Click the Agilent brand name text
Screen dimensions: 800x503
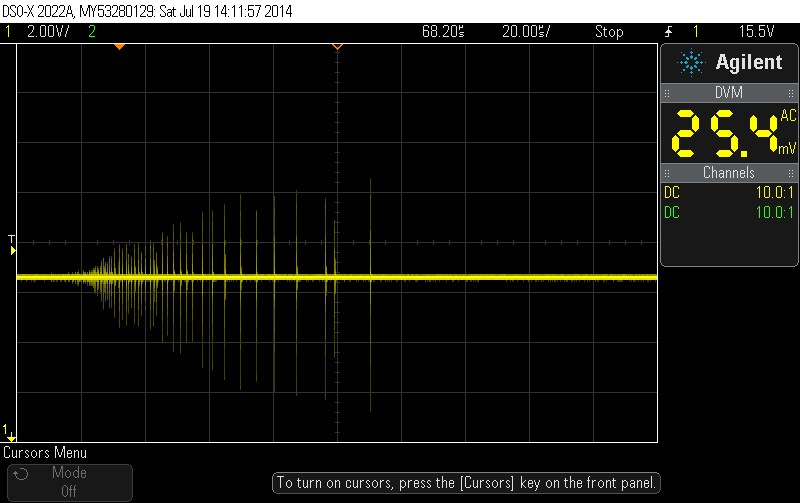[x=748, y=62]
